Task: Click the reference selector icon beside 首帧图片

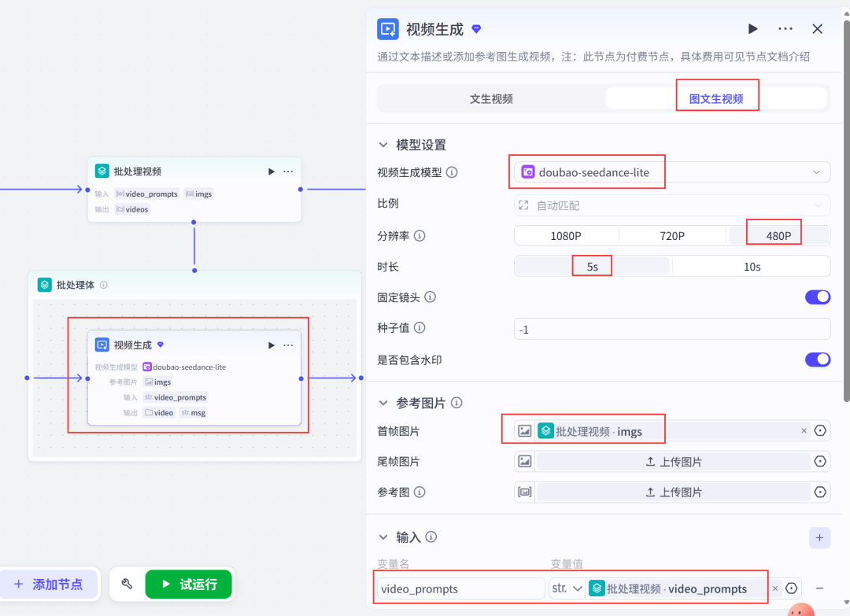Action: (x=819, y=430)
